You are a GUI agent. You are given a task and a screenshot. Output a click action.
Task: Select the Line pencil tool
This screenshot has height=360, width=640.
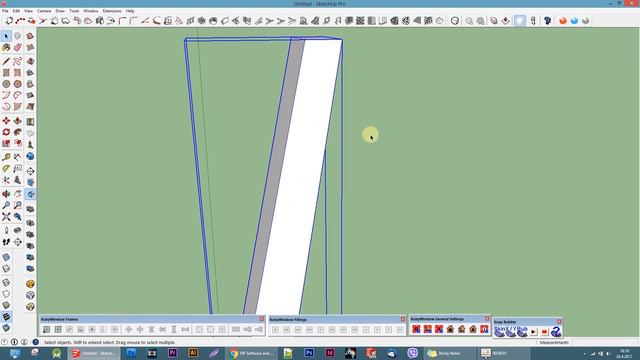(x=6, y=62)
